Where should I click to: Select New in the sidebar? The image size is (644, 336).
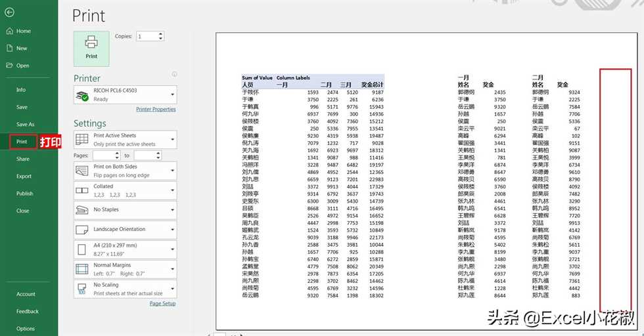tap(22, 48)
